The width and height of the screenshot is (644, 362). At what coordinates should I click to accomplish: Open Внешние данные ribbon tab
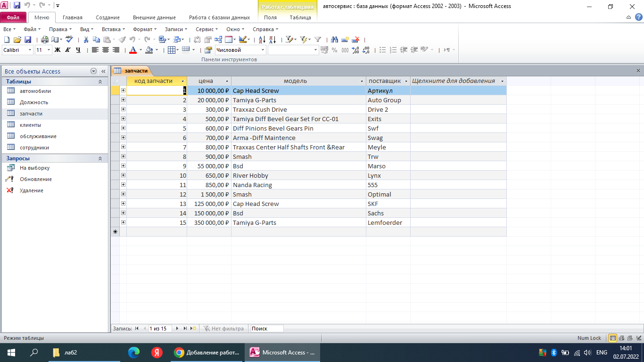click(154, 17)
